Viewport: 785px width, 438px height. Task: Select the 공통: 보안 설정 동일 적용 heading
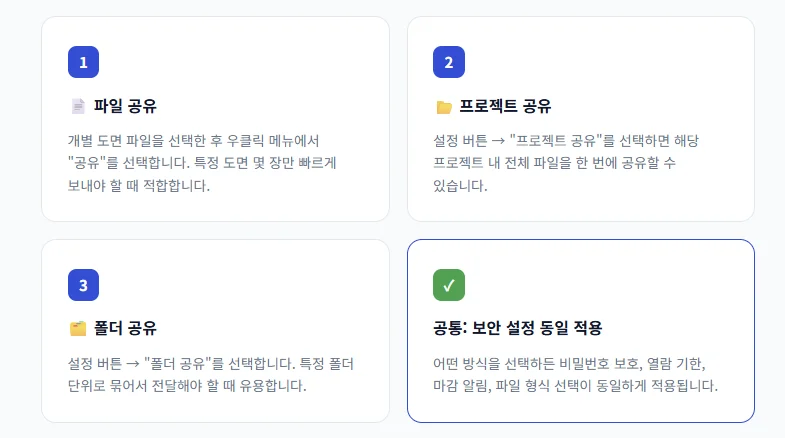coord(517,328)
